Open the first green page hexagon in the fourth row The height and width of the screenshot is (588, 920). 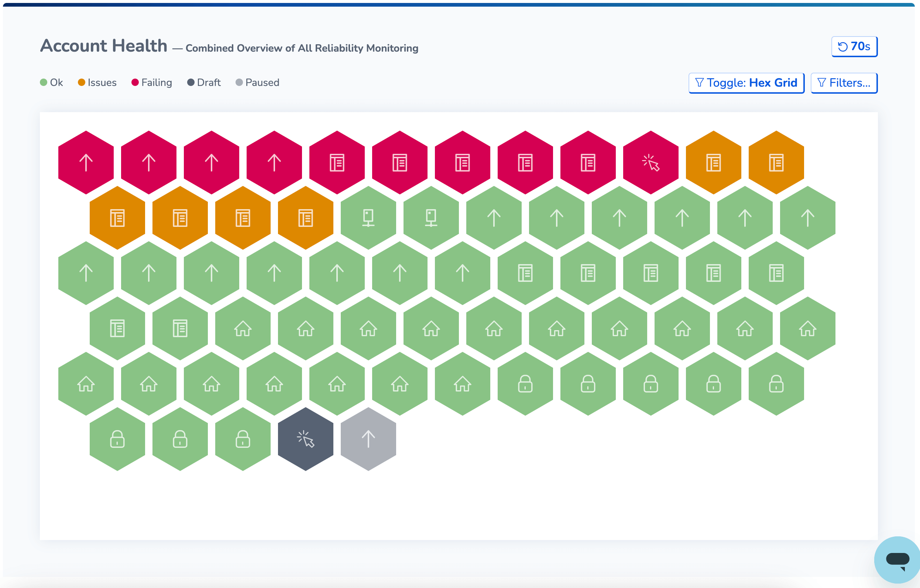click(117, 329)
